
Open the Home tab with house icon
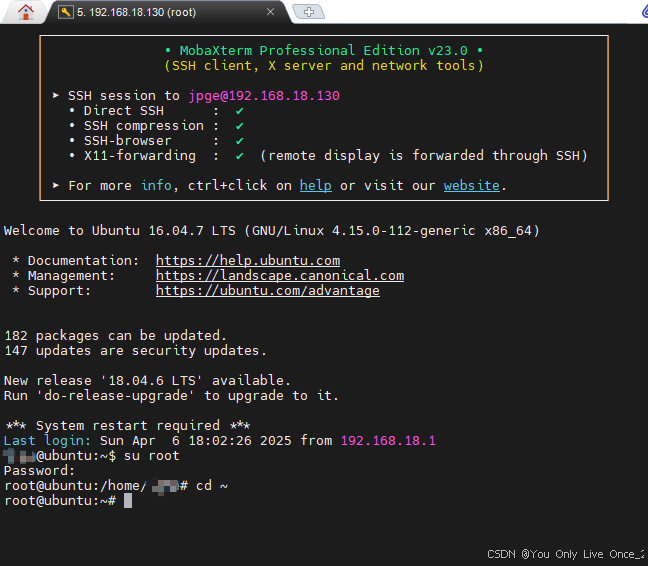coord(26,12)
